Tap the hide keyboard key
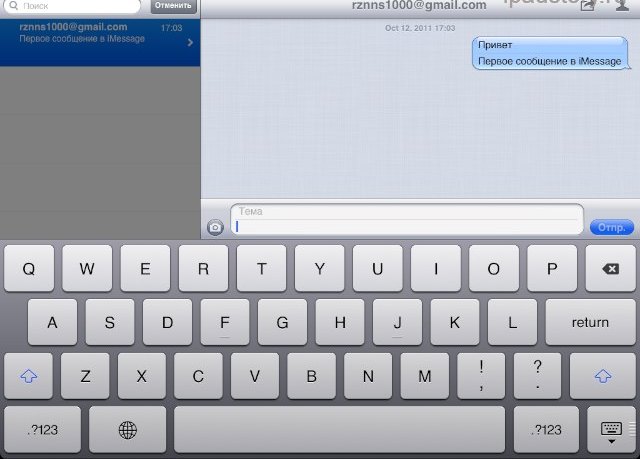 611,430
